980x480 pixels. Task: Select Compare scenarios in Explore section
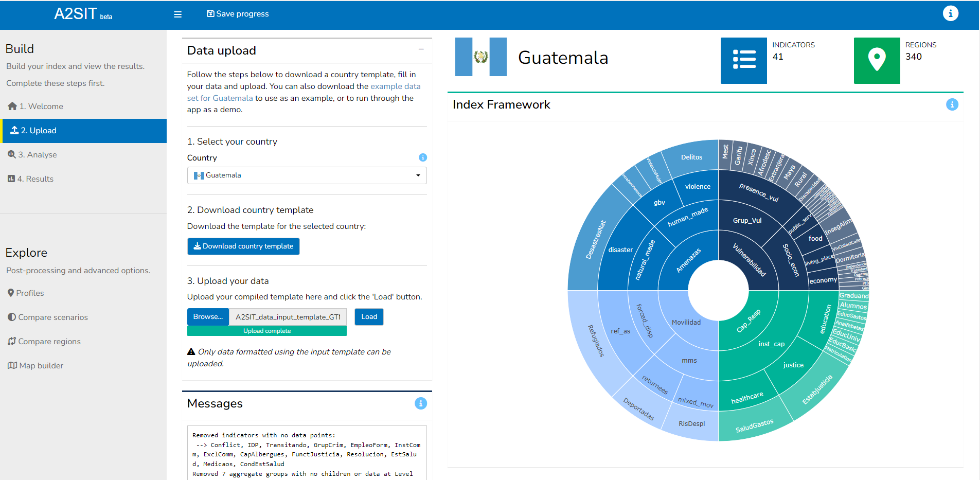52,317
